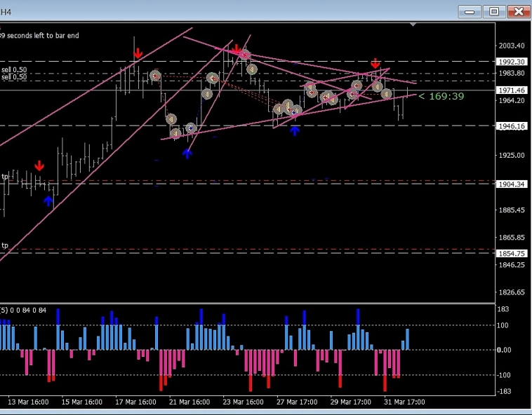Click the blue buy arrow under 21 Mar low
532x415 pixels.
pos(187,152)
